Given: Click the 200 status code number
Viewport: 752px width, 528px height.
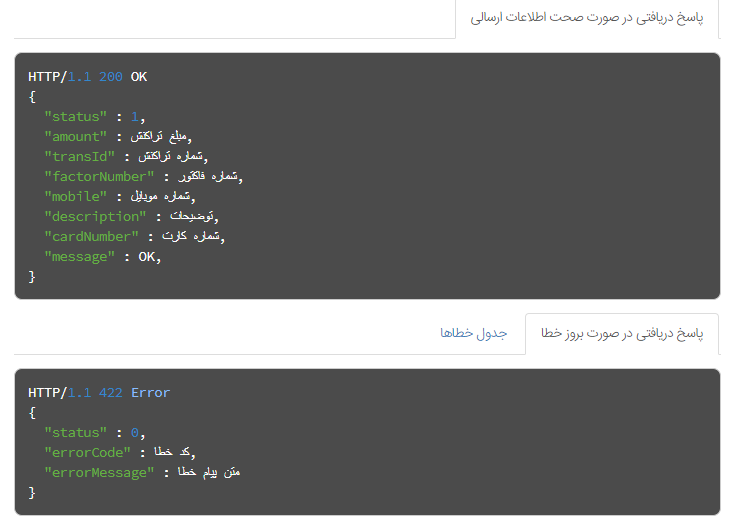Looking at the screenshot, I should point(111,77).
